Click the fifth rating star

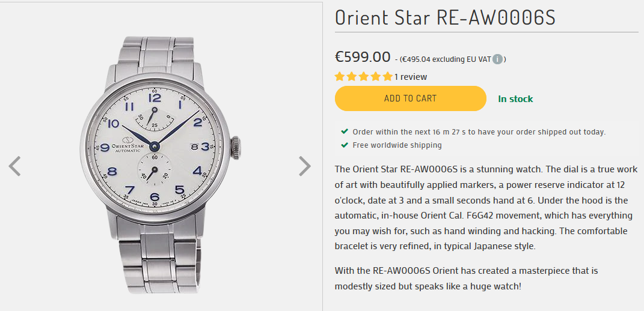click(388, 77)
